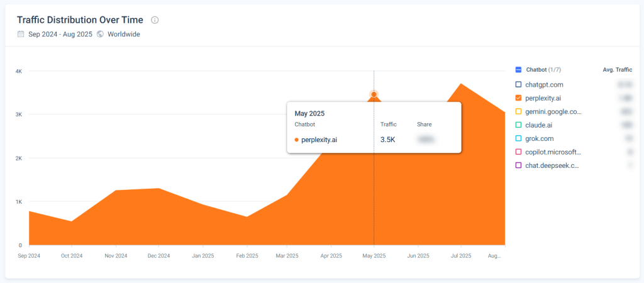This screenshot has width=644, height=283.
Task: Click the claude.ai legend label text
Action: click(x=539, y=125)
